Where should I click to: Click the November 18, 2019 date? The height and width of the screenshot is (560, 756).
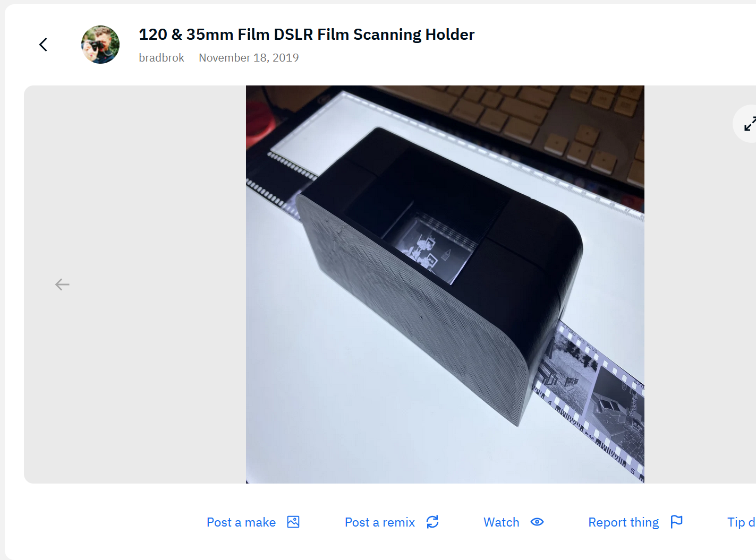(x=249, y=58)
